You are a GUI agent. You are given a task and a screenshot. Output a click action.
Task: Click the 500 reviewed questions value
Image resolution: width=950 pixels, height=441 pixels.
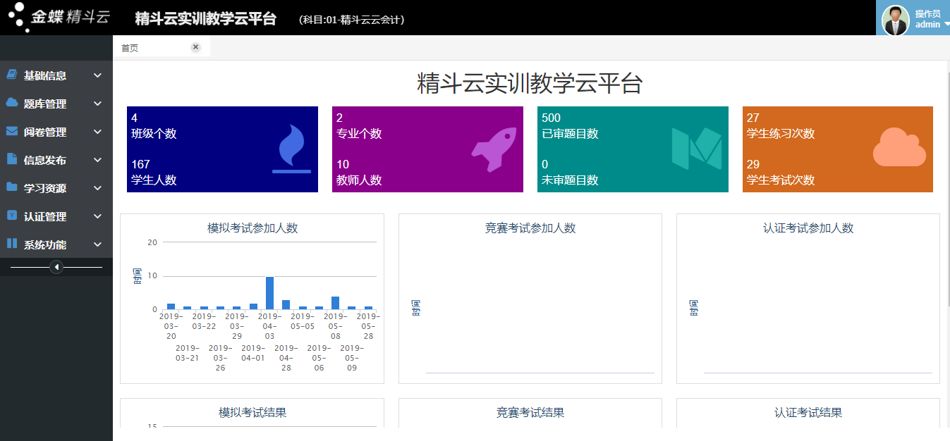click(551, 118)
